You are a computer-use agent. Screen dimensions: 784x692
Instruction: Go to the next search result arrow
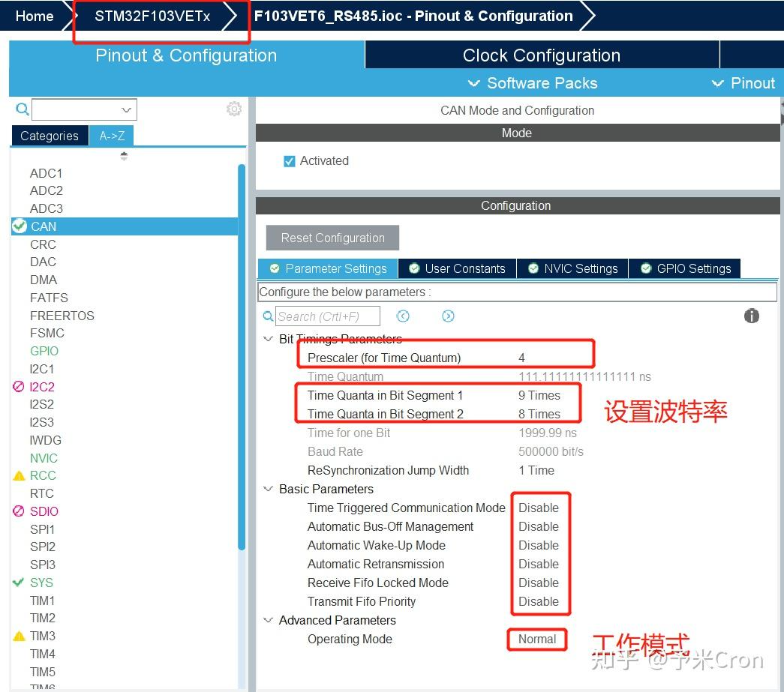point(448,316)
